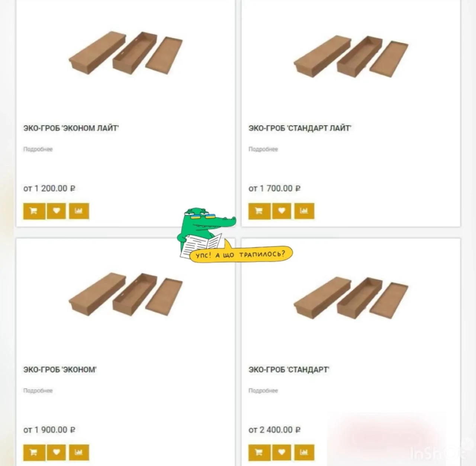The image size is (476, 466).
Task: Favorite ЭКО-ГРОБ 'ЭКОНОМ' with heart icon
Action: click(56, 453)
